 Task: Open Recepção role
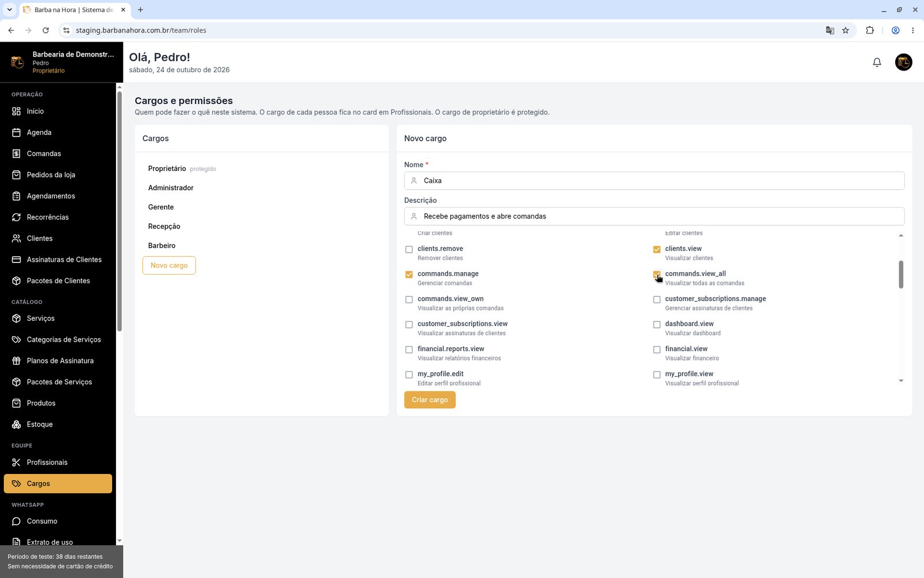(164, 227)
